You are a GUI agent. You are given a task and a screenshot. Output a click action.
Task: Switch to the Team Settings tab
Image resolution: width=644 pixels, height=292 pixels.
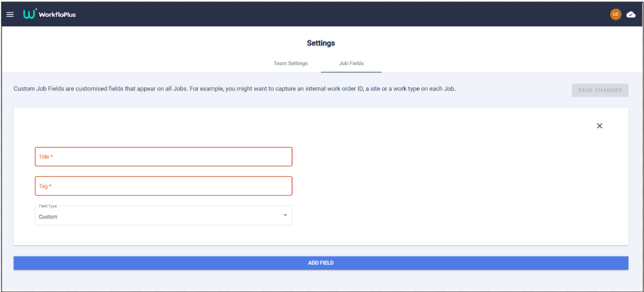click(x=290, y=64)
